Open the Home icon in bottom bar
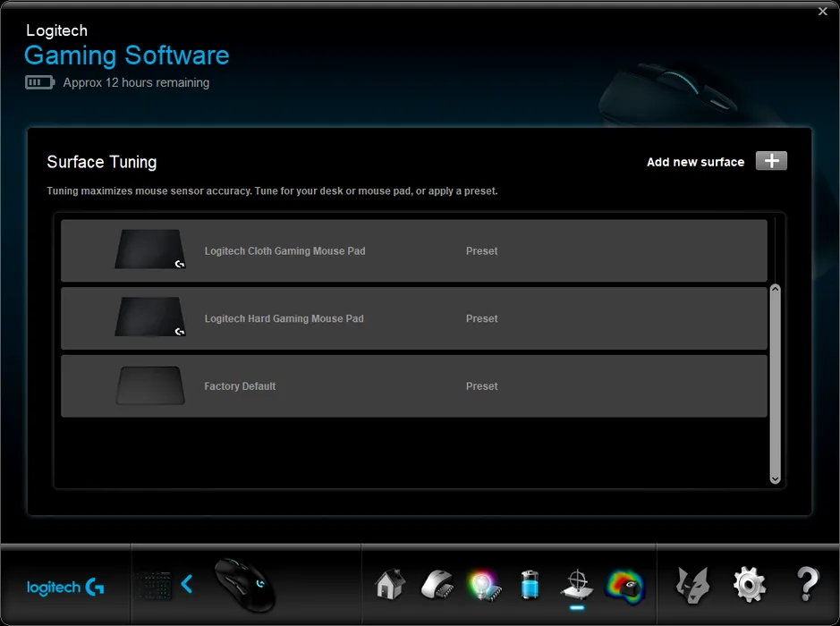 (390, 584)
